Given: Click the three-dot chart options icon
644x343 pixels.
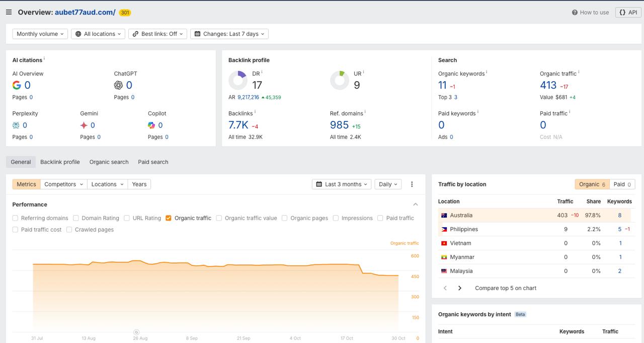Looking at the screenshot, I should [x=412, y=184].
